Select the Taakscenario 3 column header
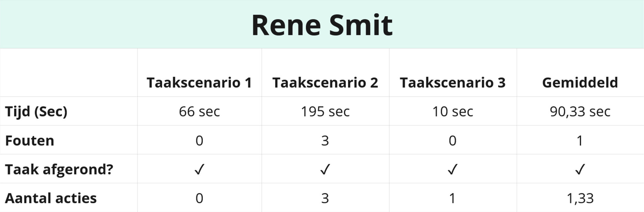The image size is (644, 212). click(452, 83)
